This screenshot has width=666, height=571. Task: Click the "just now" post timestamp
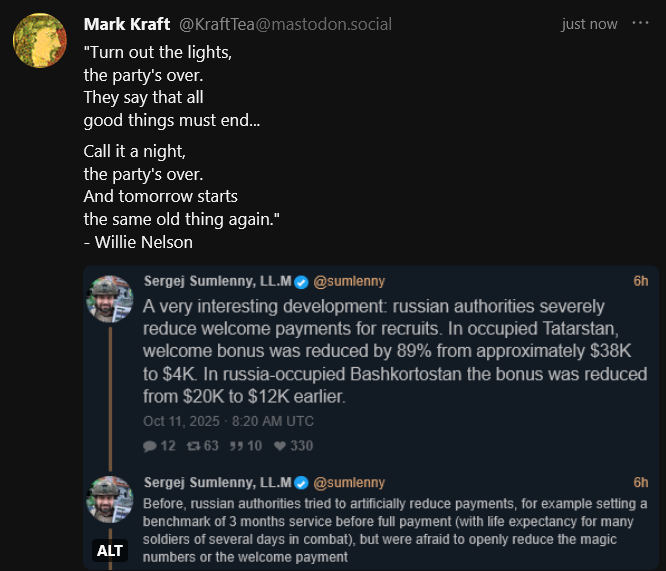(x=589, y=24)
